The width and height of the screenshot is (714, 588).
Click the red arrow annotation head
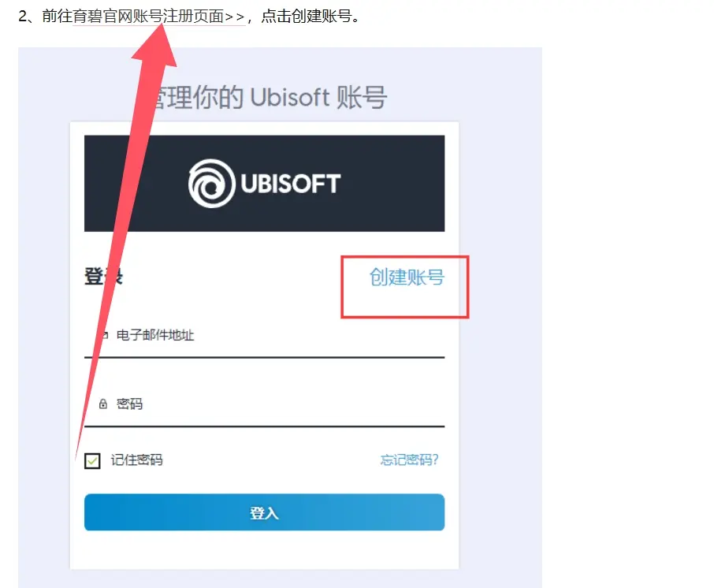[x=154, y=46]
